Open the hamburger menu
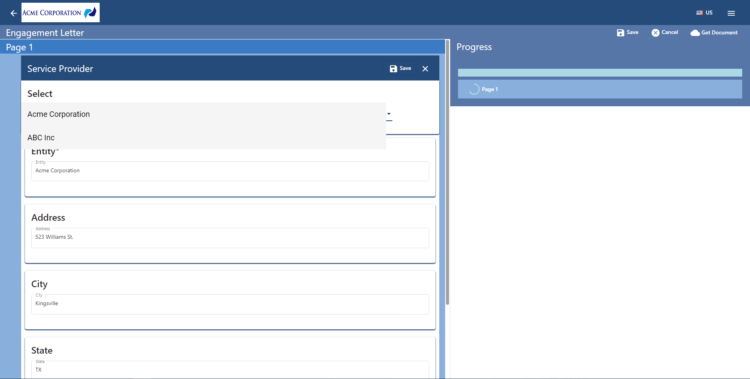This screenshot has height=379, width=750. [731, 13]
